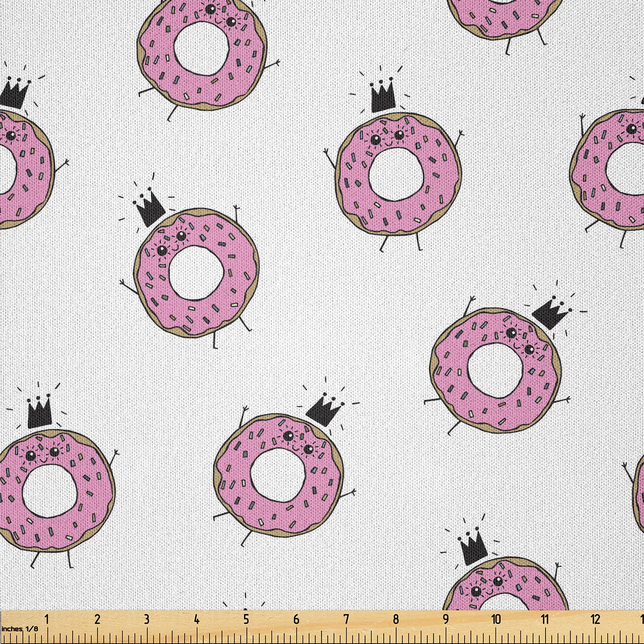Click the number 8 on the ruler
The height and width of the screenshot is (644, 644).
coord(396,619)
